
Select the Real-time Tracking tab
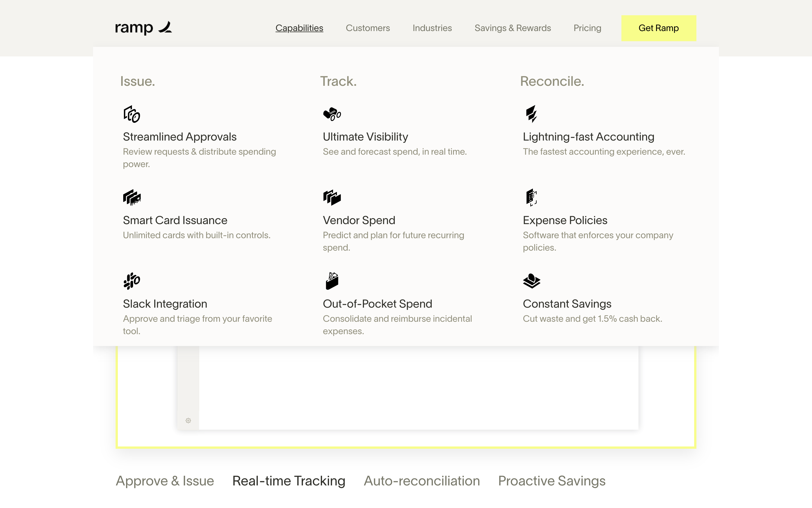point(288,481)
